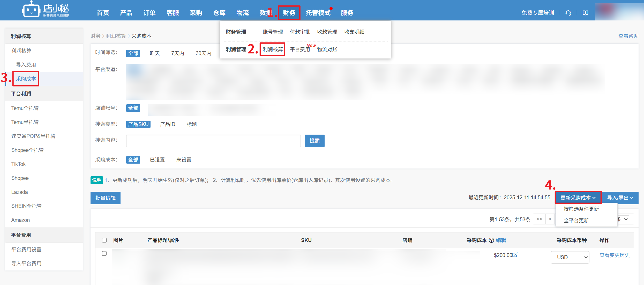Open the book-shaped help manual icon
Screen dimensions: 644x285
[x=585, y=13]
